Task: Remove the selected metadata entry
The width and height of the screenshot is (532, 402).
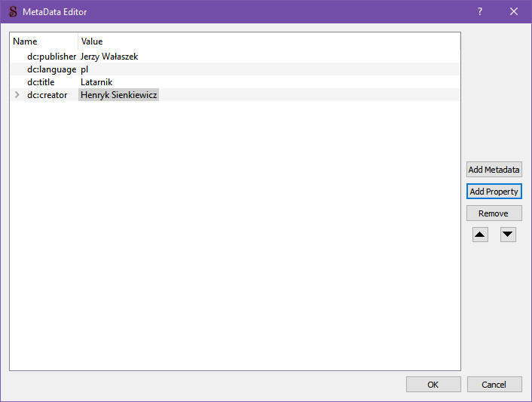Action: (x=494, y=213)
